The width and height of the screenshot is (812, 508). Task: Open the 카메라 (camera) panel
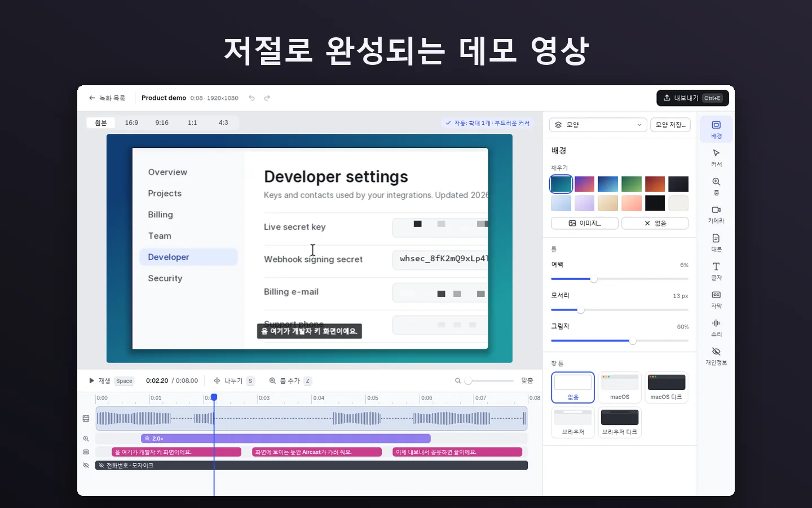(716, 214)
